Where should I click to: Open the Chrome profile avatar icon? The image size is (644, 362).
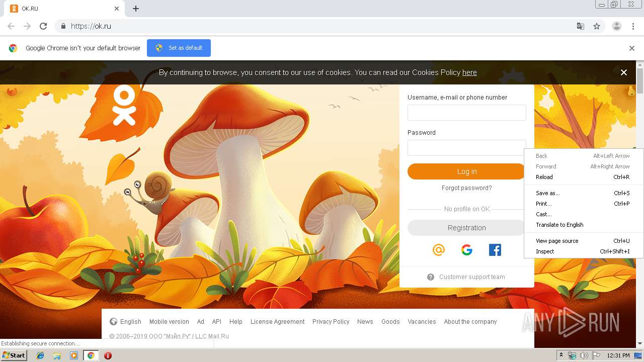point(617,26)
